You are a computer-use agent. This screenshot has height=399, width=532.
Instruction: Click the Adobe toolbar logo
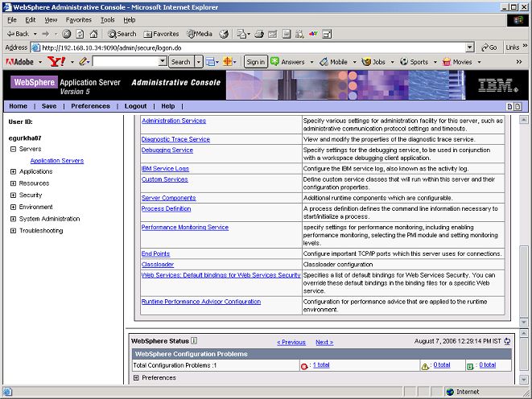click(19, 62)
